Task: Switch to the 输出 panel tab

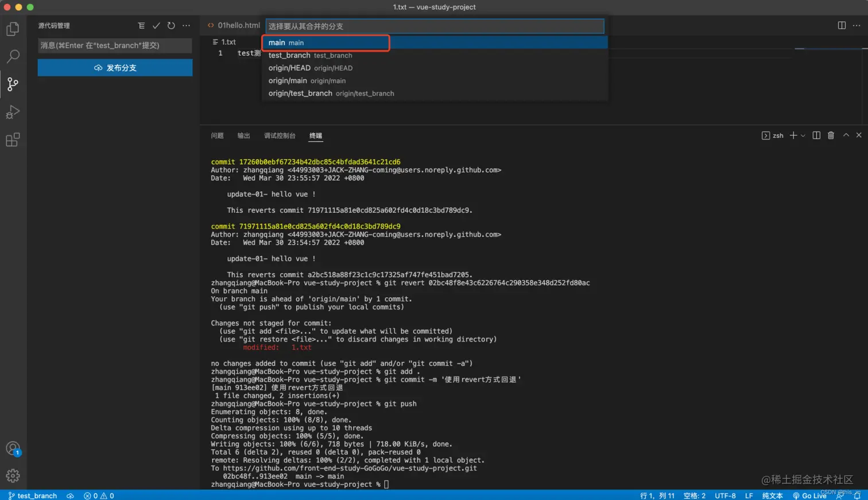Action: (243, 135)
